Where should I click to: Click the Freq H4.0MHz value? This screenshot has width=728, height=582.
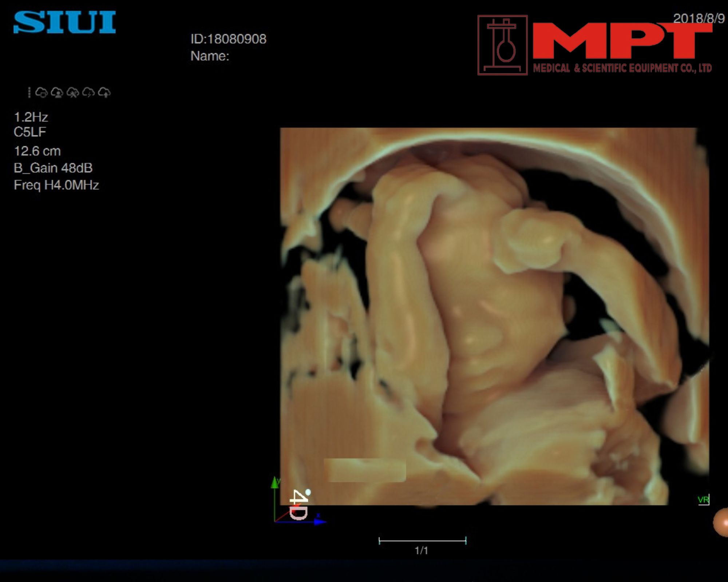pyautogui.click(x=56, y=185)
